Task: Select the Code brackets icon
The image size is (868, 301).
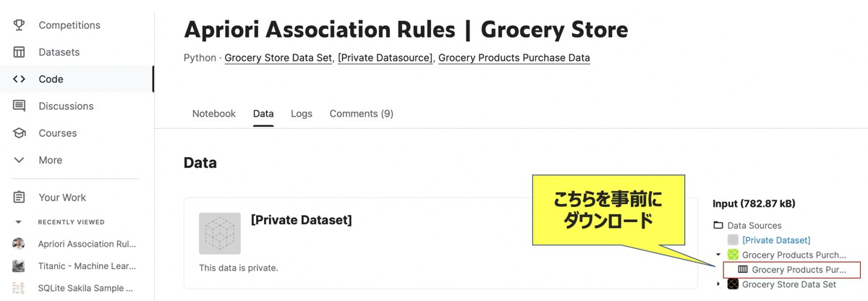Action: coord(20,79)
